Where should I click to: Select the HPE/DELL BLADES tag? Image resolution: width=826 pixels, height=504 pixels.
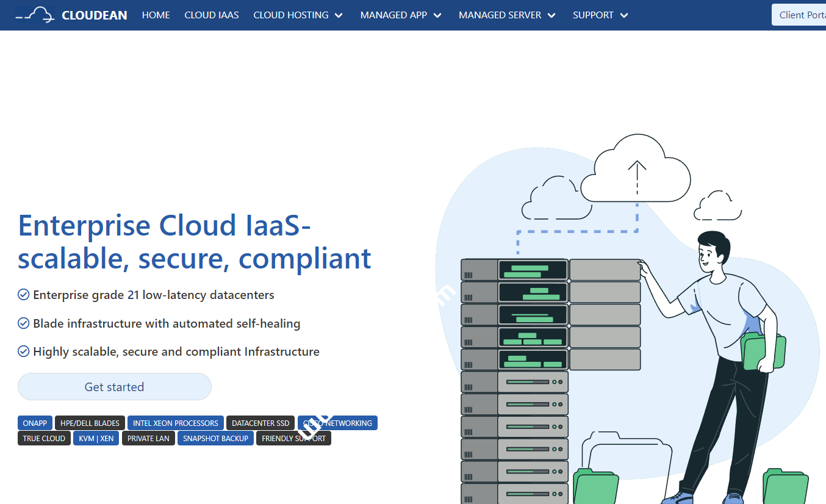[90, 423]
